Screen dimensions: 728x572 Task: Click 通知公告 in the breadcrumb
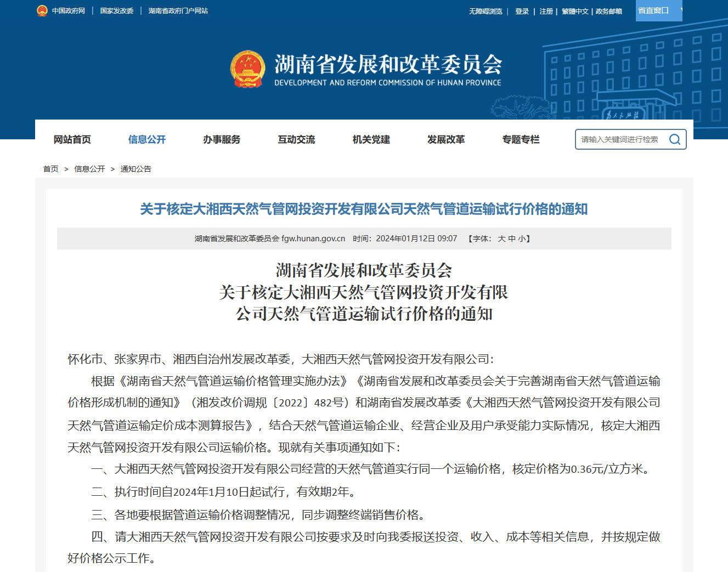click(136, 169)
